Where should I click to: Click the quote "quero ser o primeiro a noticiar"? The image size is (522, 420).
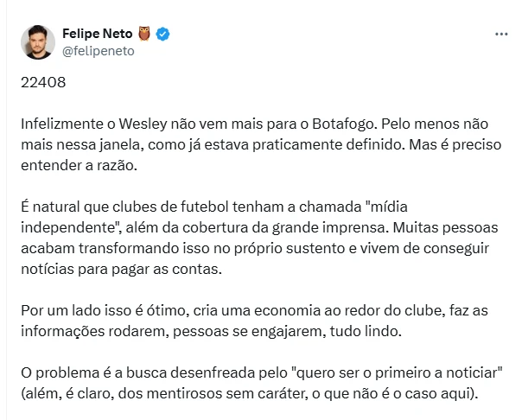tap(397, 372)
